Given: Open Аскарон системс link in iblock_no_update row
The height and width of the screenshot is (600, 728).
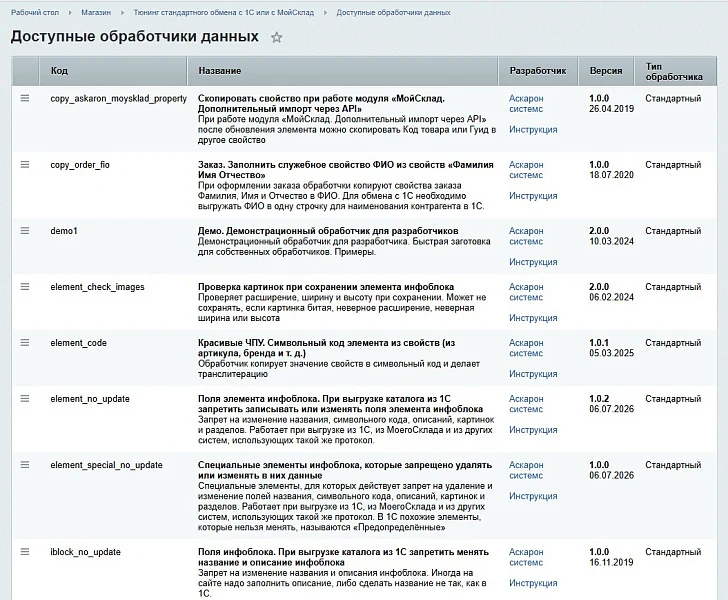Looking at the screenshot, I should (x=526, y=557).
